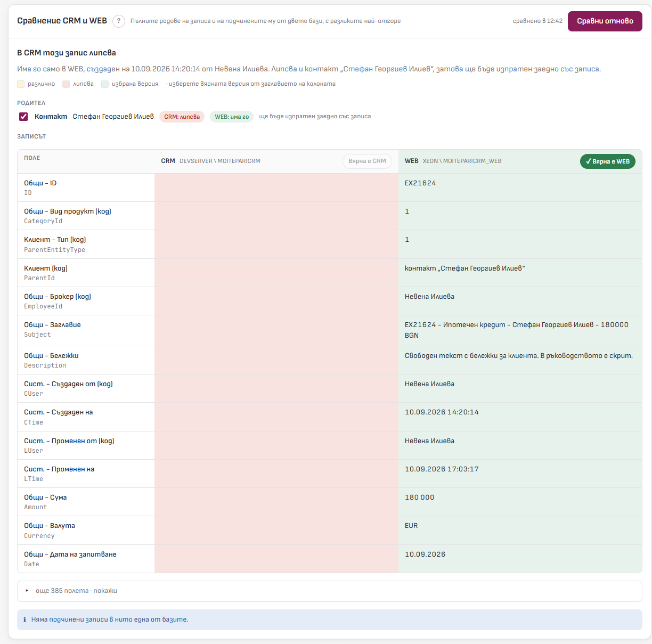Click the различно legend color swatch
The height and width of the screenshot is (644, 652).
click(x=21, y=84)
